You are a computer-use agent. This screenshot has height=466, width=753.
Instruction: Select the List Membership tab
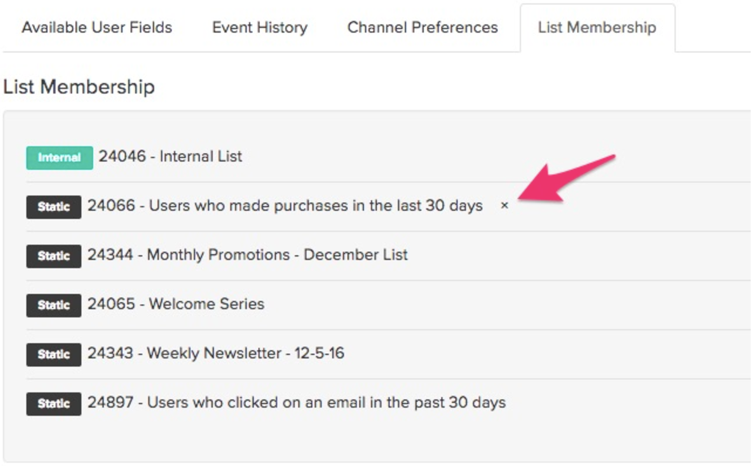coord(597,27)
